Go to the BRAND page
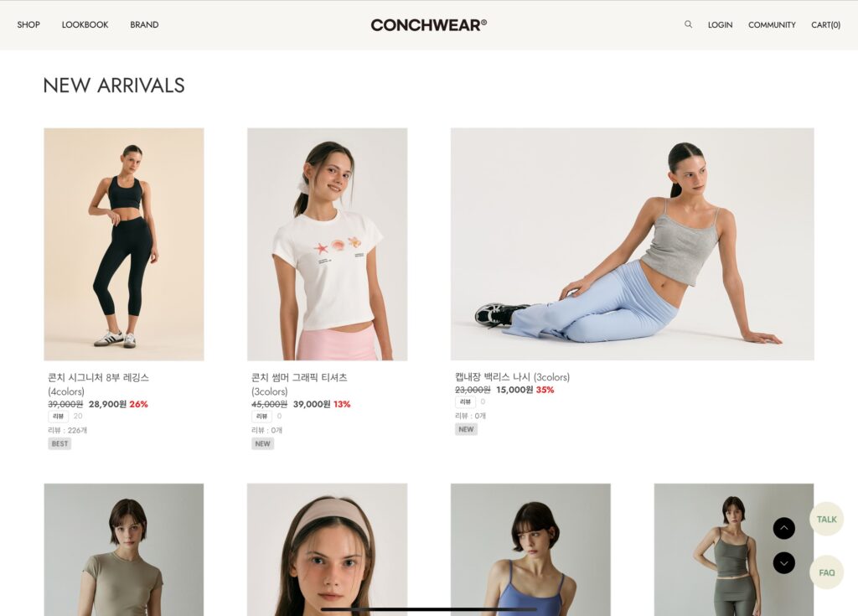Image resolution: width=858 pixels, height=616 pixels. pyautogui.click(x=144, y=24)
